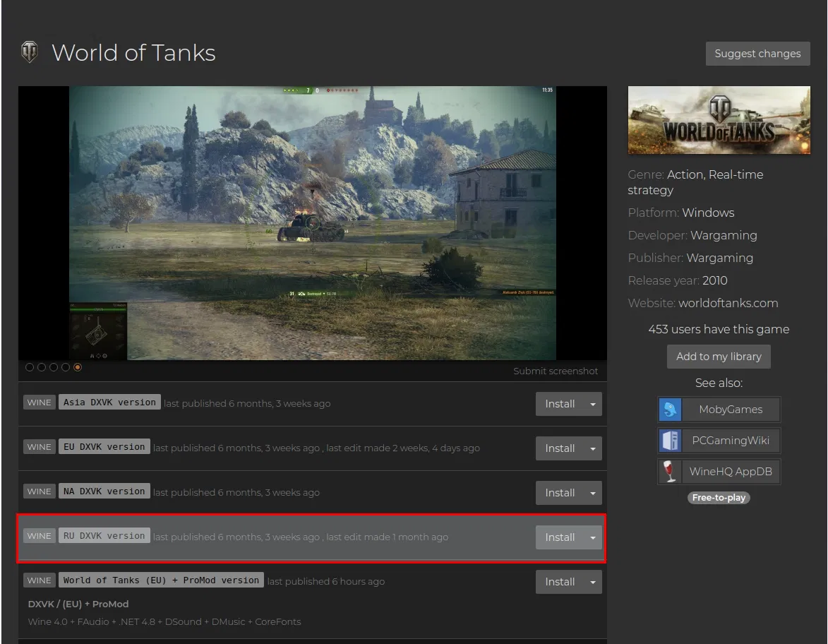Viewport: 828px width, 644px height.
Task: Open the Submit screenshot link
Action: 556,371
